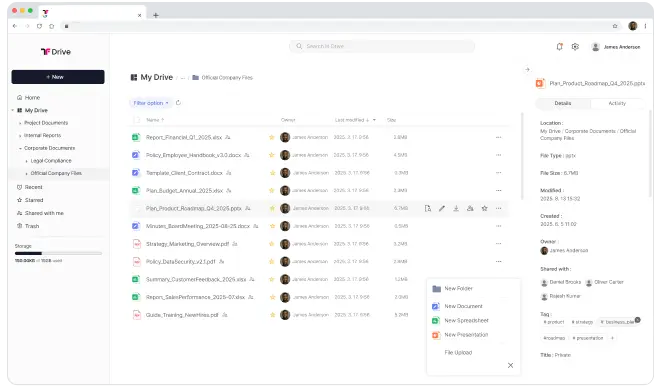This screenshot has width=662, height=388.
Task: Toggle star on Guide_Training_NewHires.pdf
Action: [x=272, y=315]
